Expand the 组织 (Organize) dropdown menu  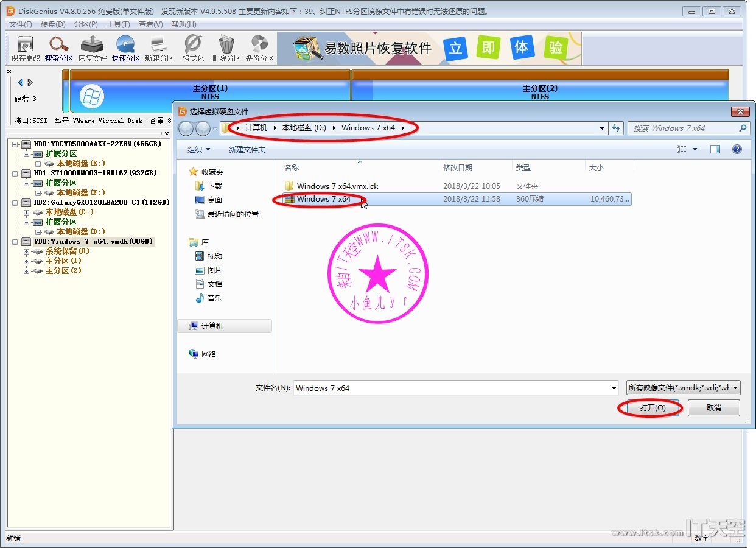click(198, 149)
